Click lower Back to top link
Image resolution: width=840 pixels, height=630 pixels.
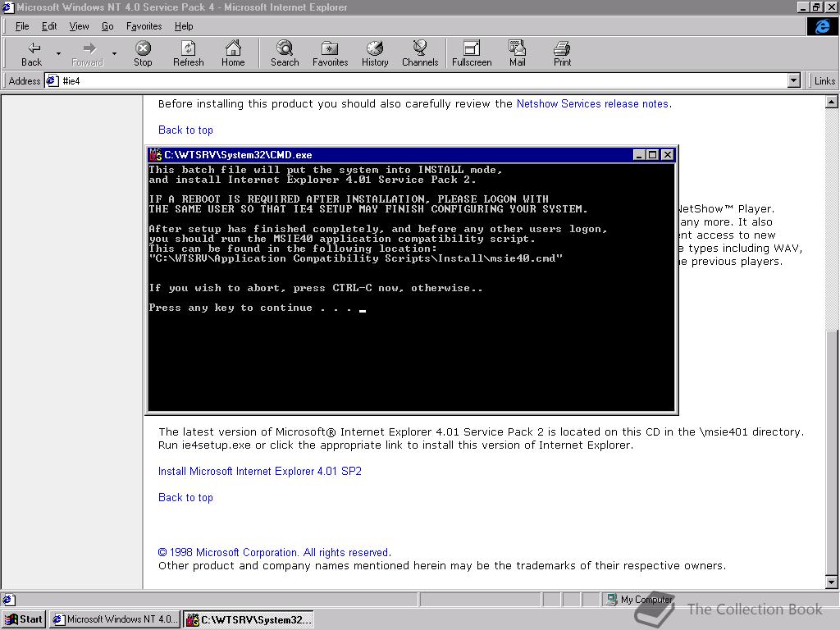coord(185,498)
